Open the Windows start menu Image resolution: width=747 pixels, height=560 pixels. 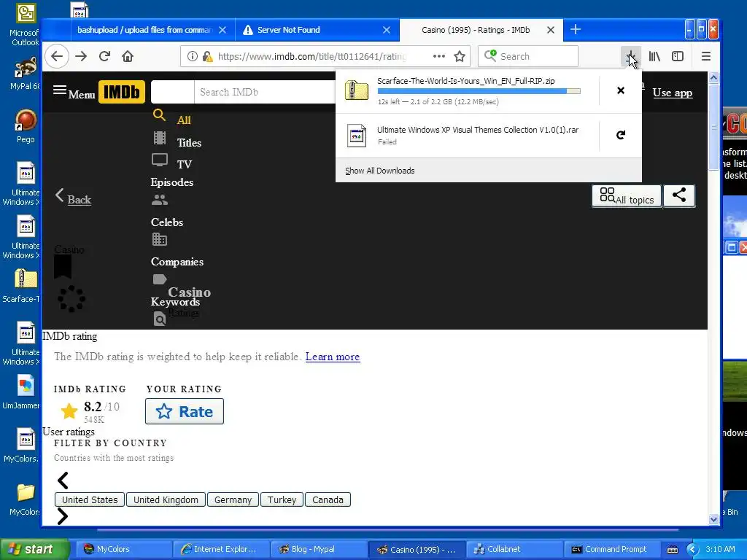click(x=34, y=549)
